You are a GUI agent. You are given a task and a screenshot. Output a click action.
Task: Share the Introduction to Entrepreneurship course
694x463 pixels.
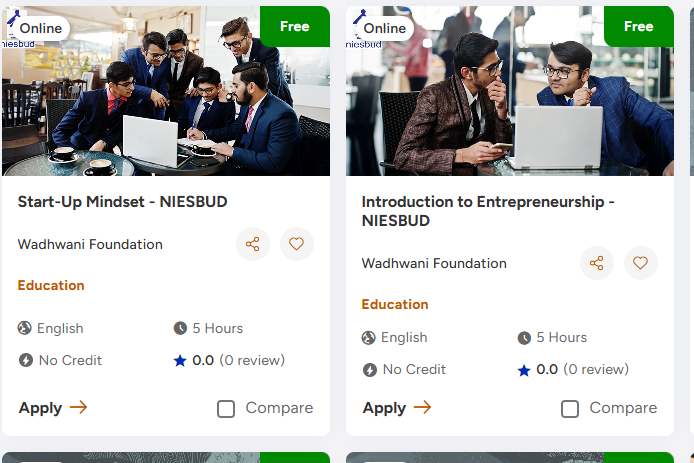coord(597,263)
